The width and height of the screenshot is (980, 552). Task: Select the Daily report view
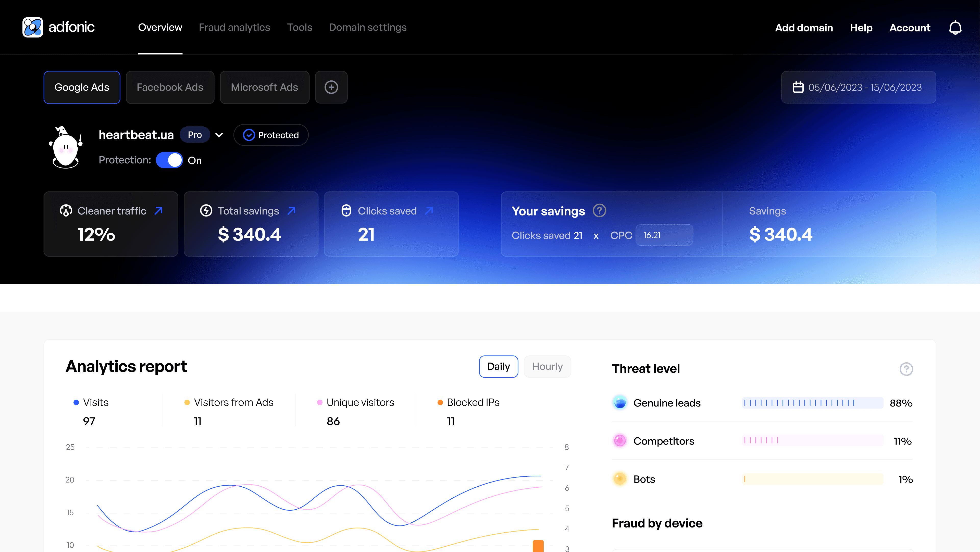click(x=498, y=367)
